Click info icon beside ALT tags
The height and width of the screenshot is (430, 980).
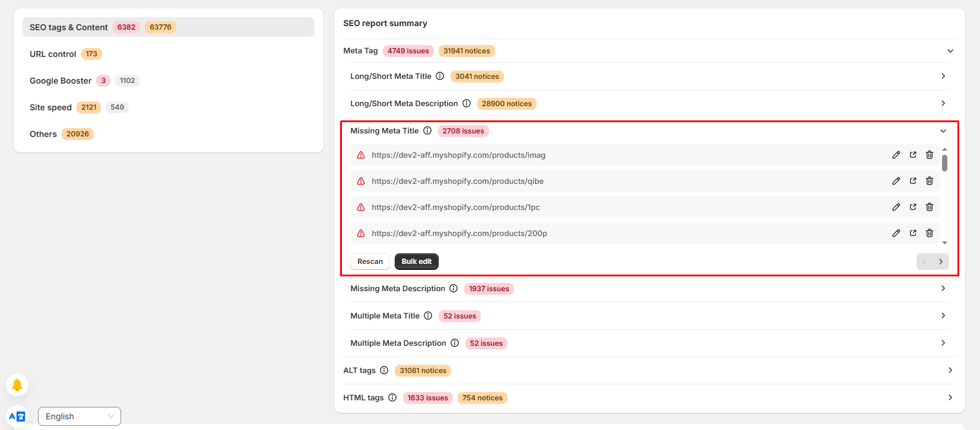(384, 371)
